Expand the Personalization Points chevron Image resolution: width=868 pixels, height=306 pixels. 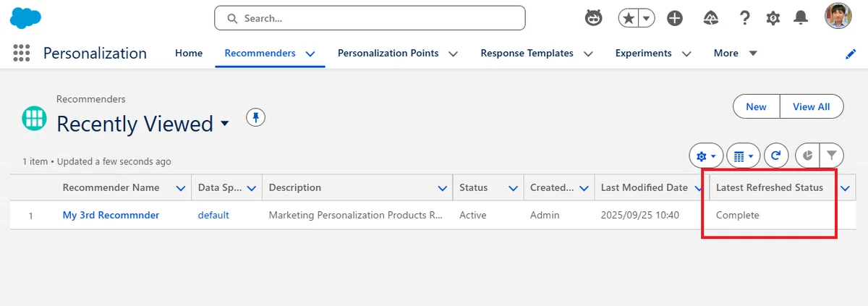[x=454, y=54]
